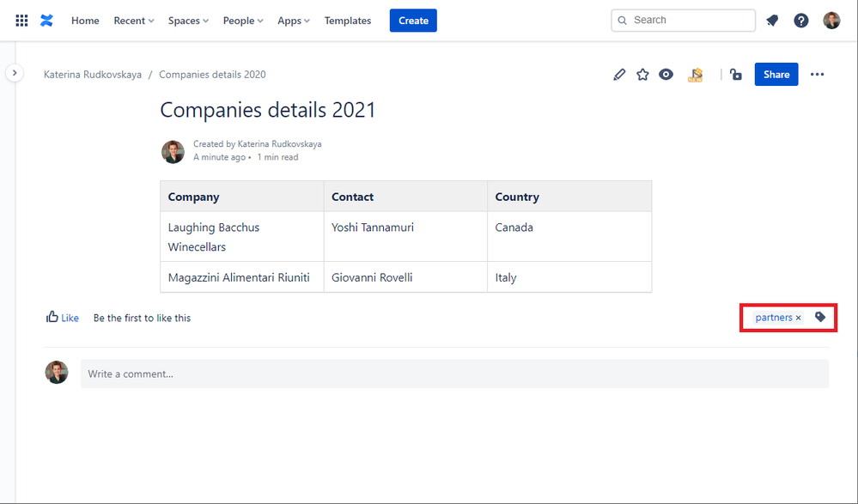Screen dimensions: 858x504
Task: Open the People dropdown menu
Action: (x=243, y=21)
